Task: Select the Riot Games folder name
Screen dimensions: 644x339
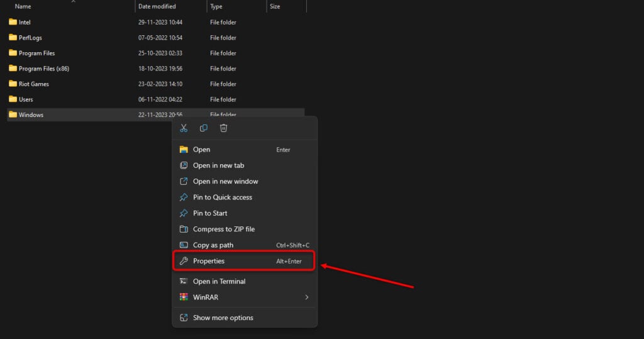Action: point(34,84)
